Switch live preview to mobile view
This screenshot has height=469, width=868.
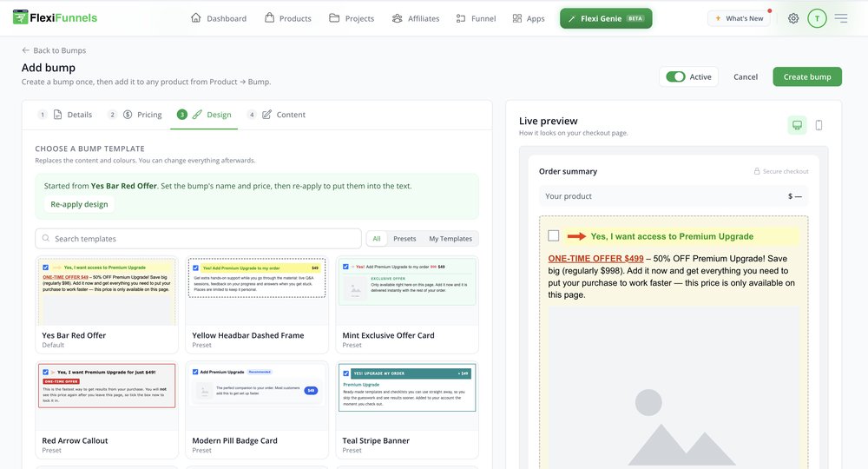point(819,125)
